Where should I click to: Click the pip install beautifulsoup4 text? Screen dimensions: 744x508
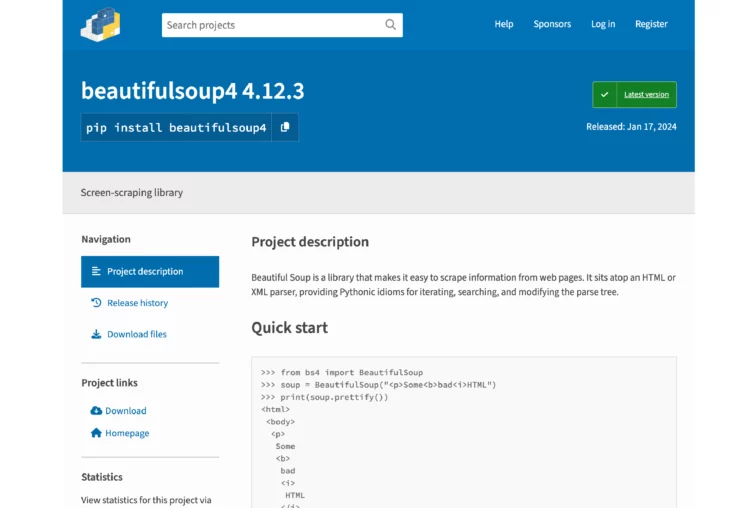click(x=176, y=128)
